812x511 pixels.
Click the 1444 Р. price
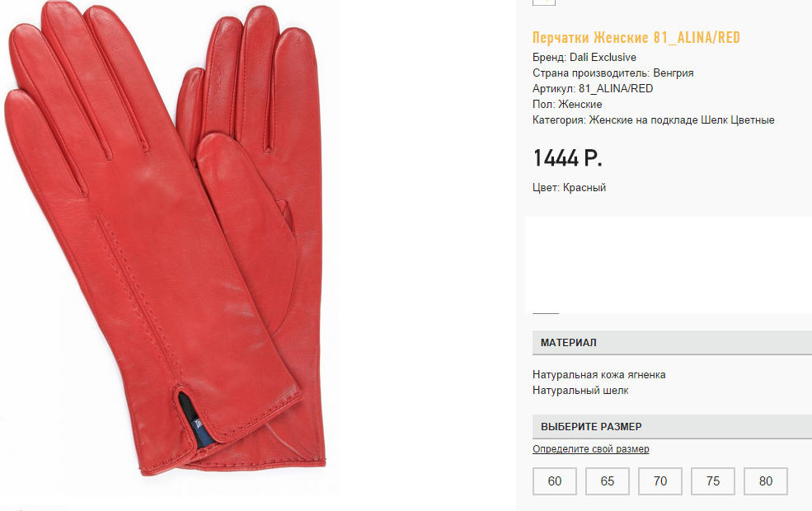pos(567,158)
